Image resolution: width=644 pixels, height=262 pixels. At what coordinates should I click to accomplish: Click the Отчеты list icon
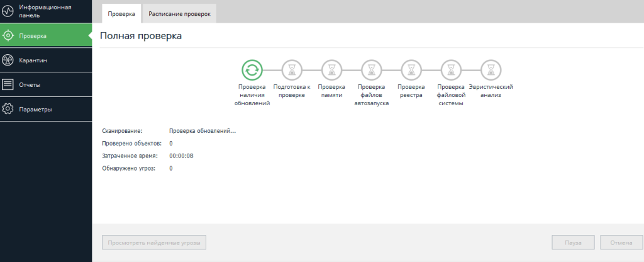[x=8, y=84]
